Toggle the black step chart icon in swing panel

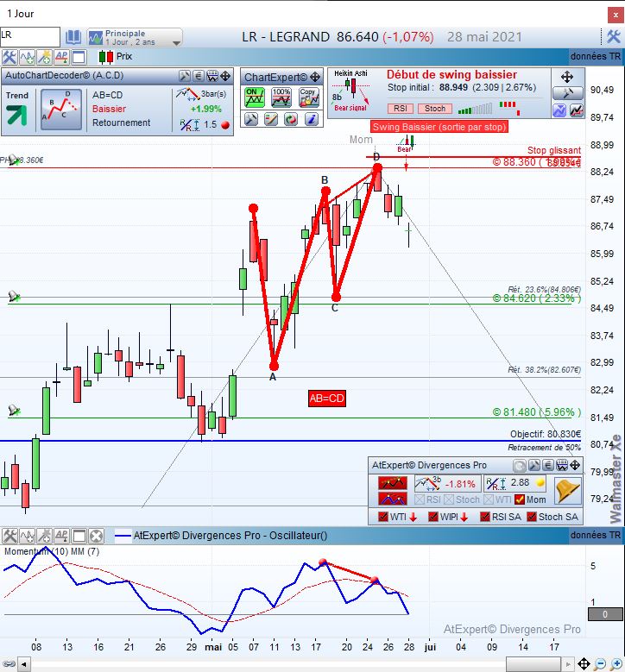(577, 110)
